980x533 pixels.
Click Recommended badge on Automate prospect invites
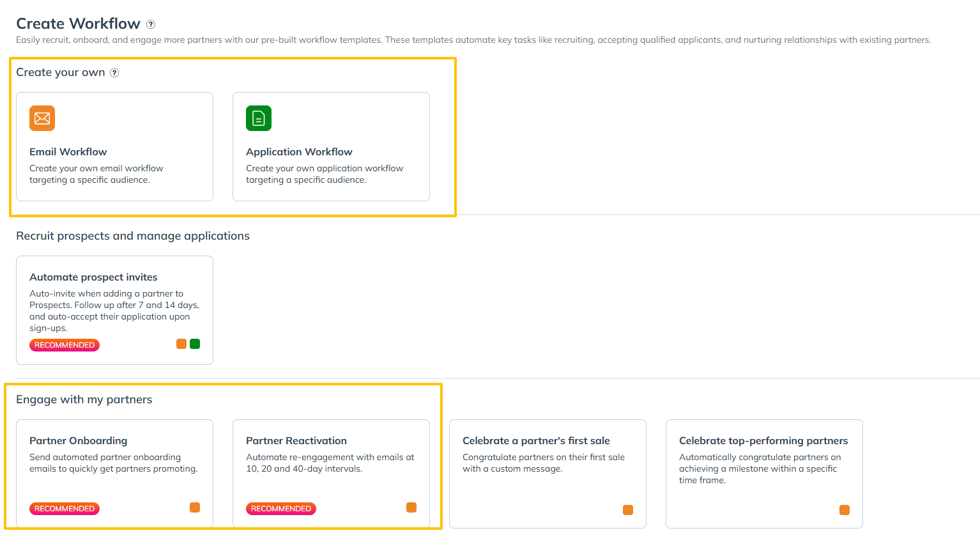65,345
